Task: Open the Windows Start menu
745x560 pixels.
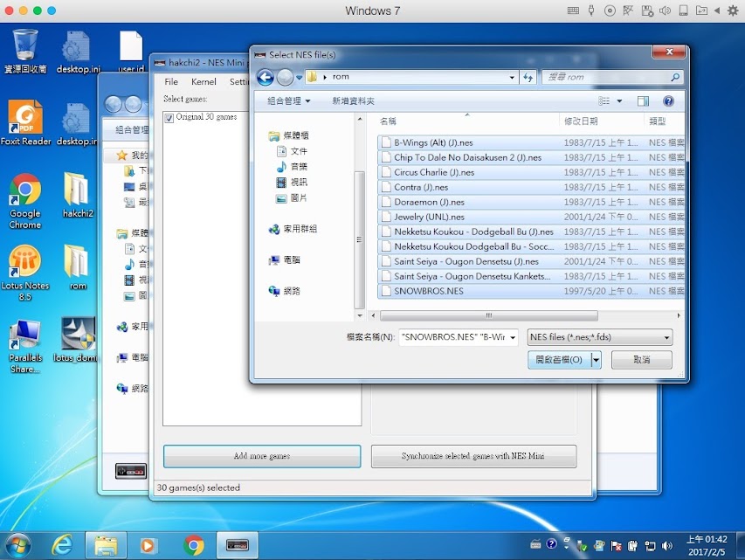Action: (18, 545)
